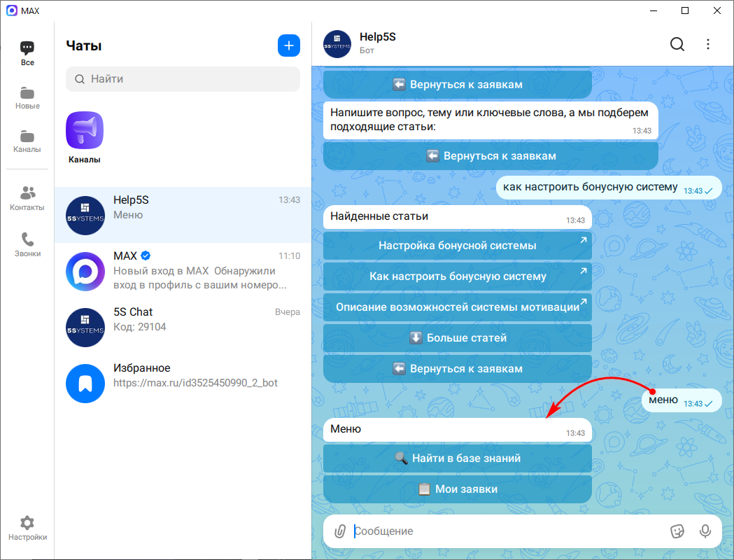This screenshot has height=560, width=734.
Task: Click the max.ru bot link preview text
Action: tap(195, 383)
